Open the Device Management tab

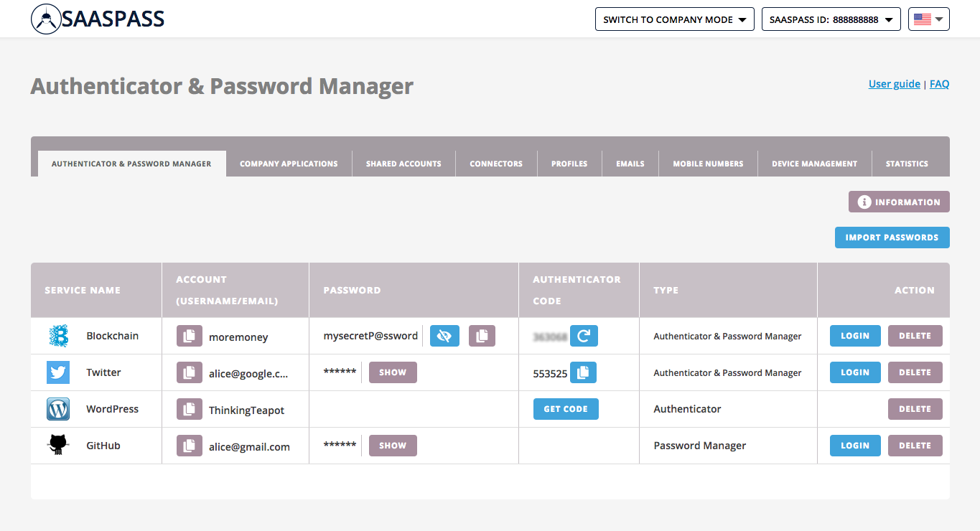(814, 164)
